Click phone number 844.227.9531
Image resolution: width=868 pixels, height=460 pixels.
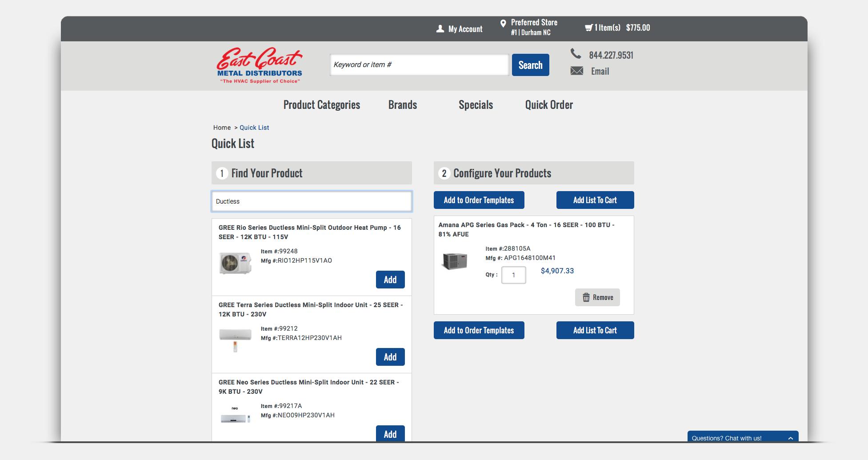pos(611,55)
